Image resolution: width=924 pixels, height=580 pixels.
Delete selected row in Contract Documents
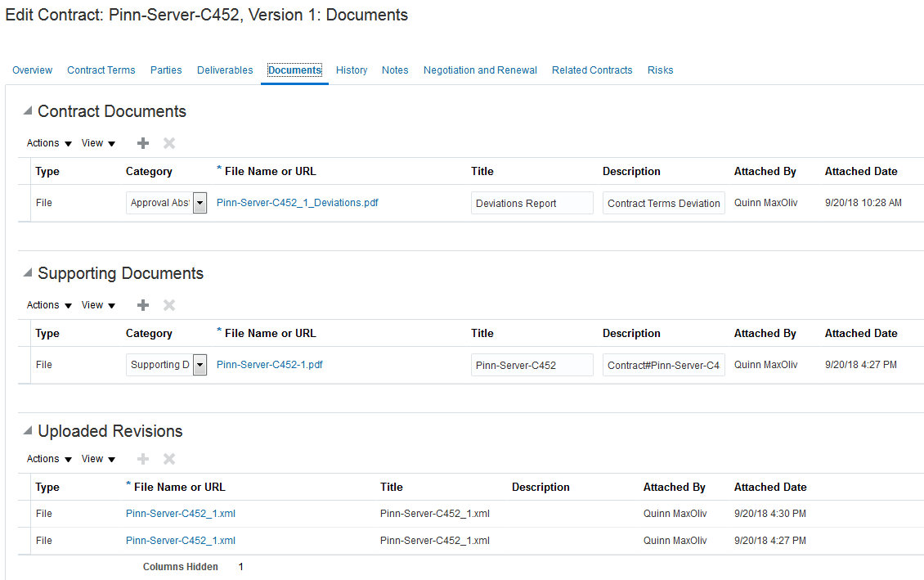[x=169, y=143]
